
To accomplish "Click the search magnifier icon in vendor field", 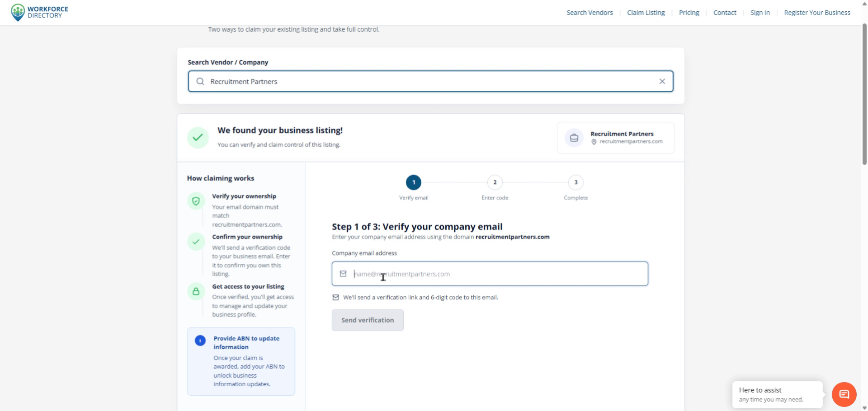I will [x=200, y=81].
